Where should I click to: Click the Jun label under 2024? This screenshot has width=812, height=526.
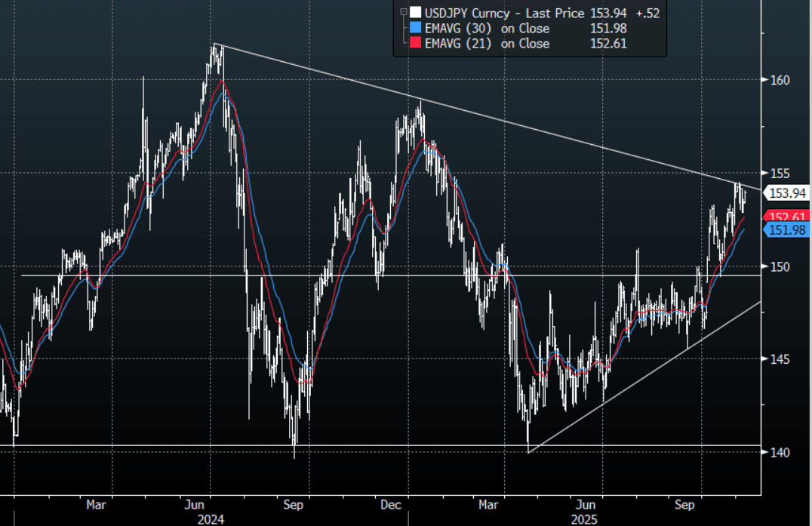[194, 504]
